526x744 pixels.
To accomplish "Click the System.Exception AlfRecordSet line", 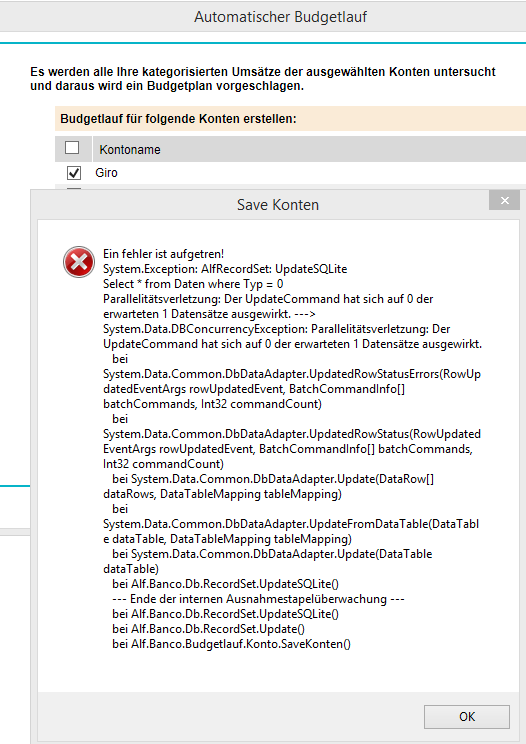I will tap(225, 269).
